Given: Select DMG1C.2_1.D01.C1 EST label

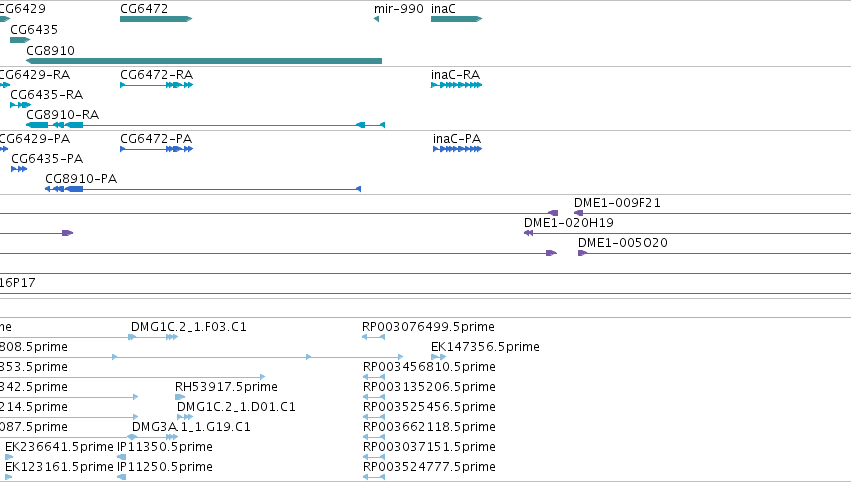Looking at the screenshot, I should 236,407.
